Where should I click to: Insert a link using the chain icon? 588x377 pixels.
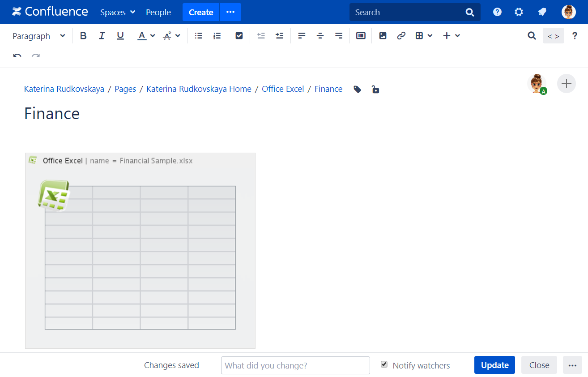click(401, 36)
